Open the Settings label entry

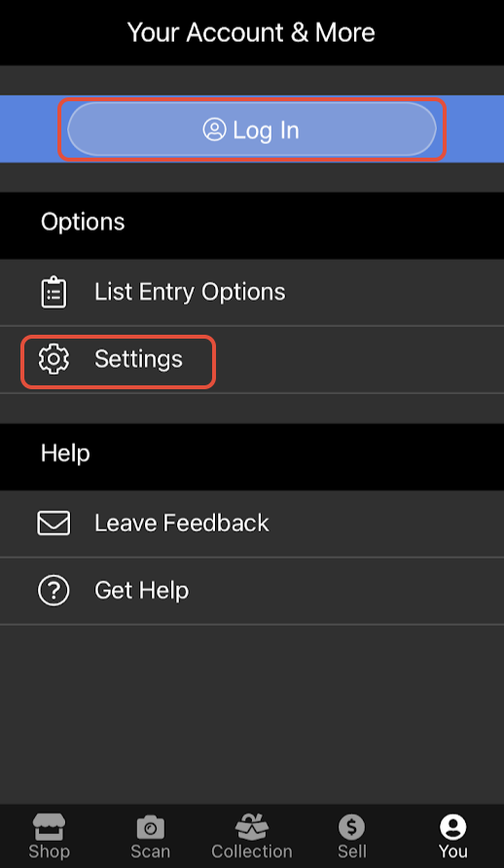(x=138, y=359)
